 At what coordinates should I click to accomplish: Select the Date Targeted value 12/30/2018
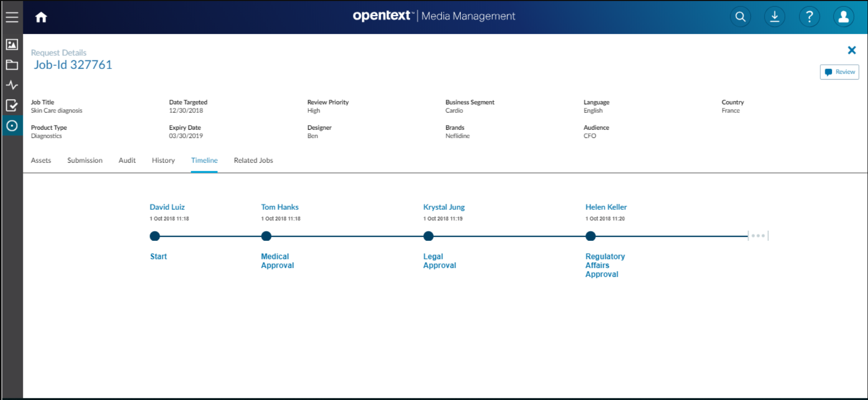[x=186, y=111]
